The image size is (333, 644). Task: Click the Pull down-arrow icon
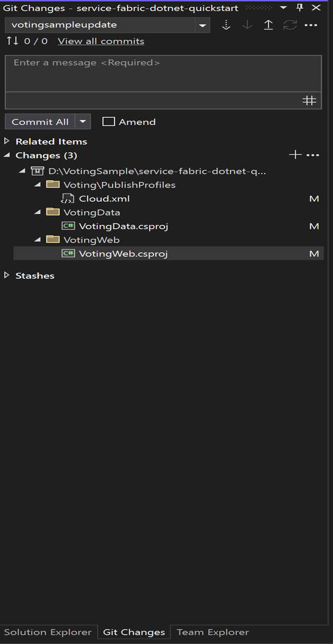[x=247, y=25]
